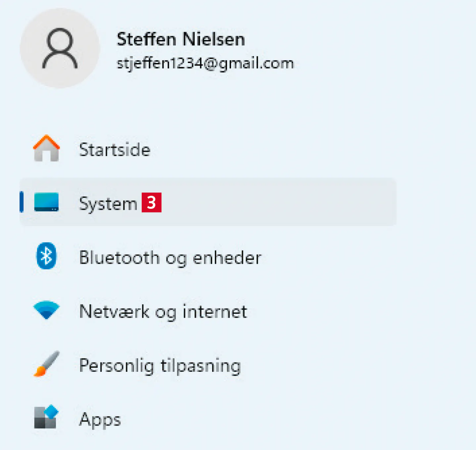476x450 pixels.
Task: Click the orange house Startside icon
Action: click(x=46, y=149)
